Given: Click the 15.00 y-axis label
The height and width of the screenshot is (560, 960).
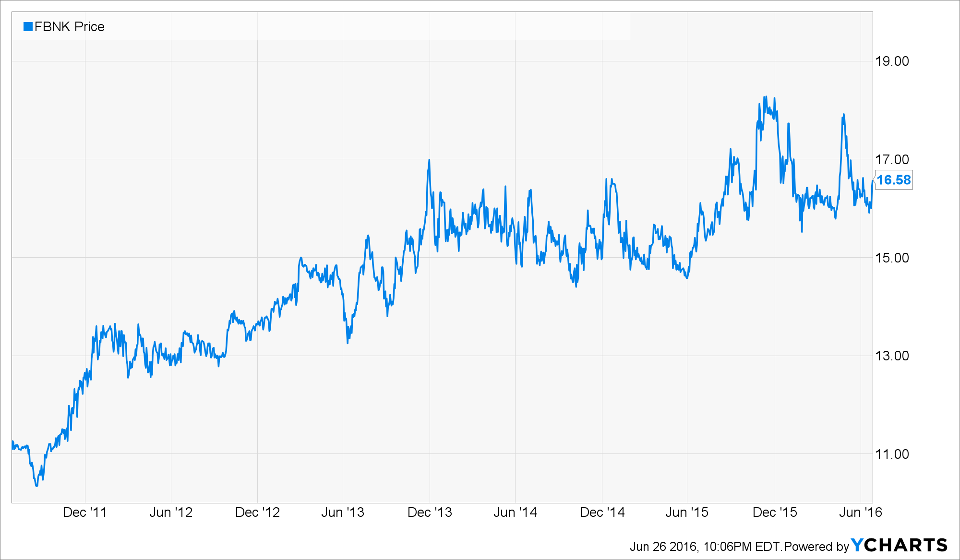Looking at the screenshot, I should click(x=892, y=258).
